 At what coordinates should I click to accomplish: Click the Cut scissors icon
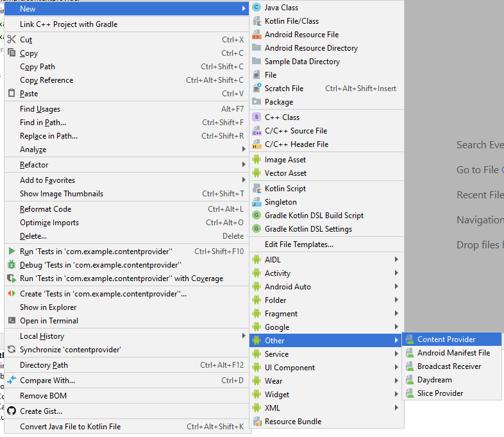click(x=12, y=40)
